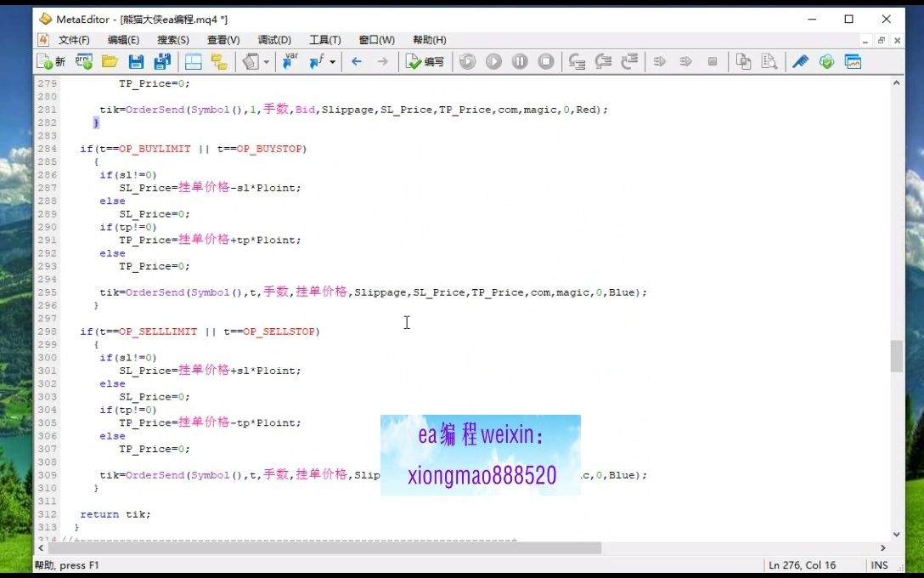
Task: Save the current file with the diskette icon
Action: 136,60
